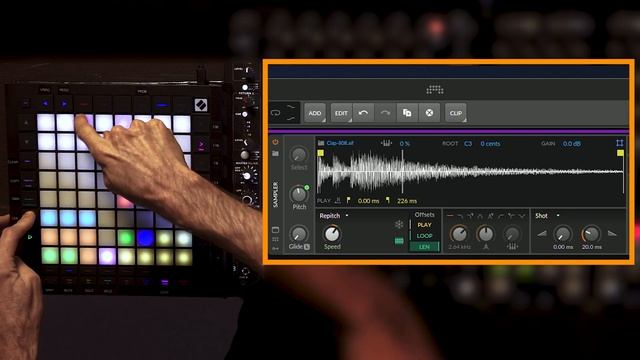Viewport: 640px width, 360px height.
Task: Click the ROOT note C3 value
Action: pos(468,144)
